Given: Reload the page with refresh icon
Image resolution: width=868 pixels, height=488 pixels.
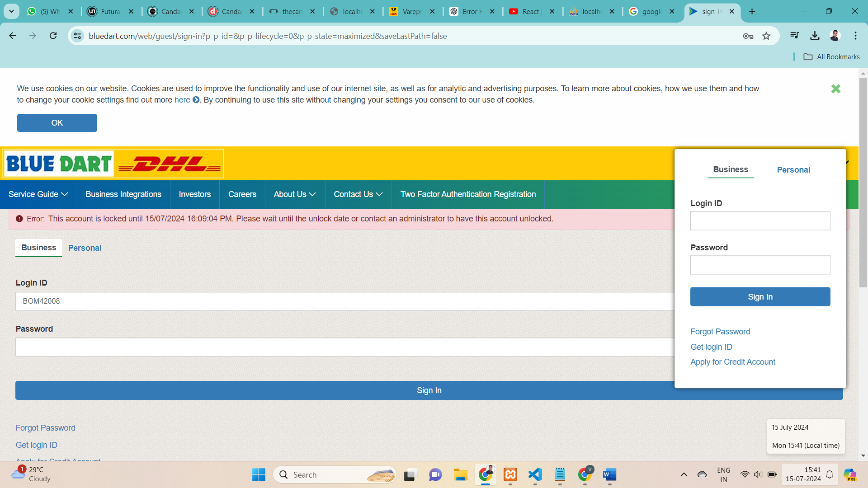Looking at the screenshot, I should pyautogui.click(x=53, y=36).
